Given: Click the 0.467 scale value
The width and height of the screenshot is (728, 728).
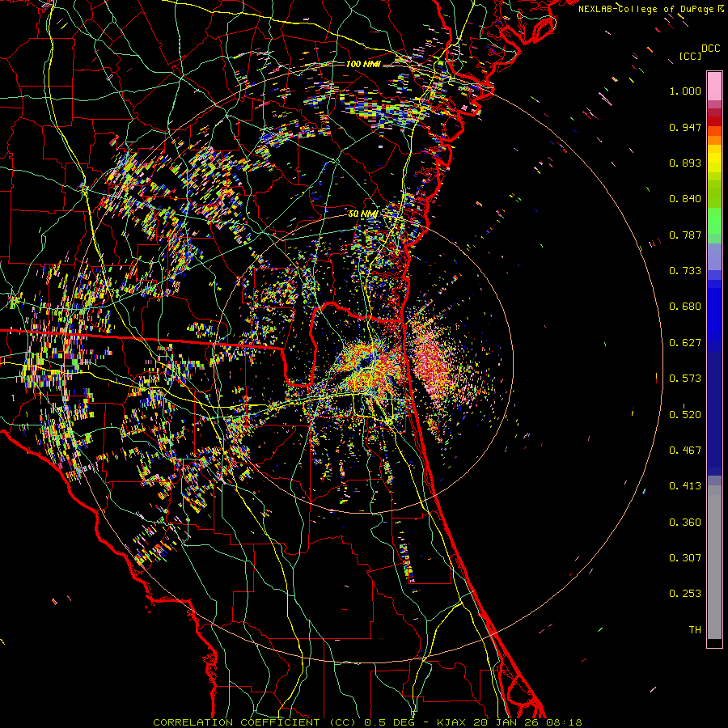Looking at the screenshot, I should click(685, 451).
